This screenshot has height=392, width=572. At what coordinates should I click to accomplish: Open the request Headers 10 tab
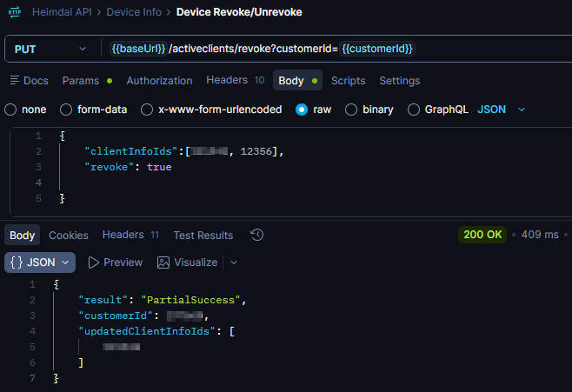tap(236, 80)
